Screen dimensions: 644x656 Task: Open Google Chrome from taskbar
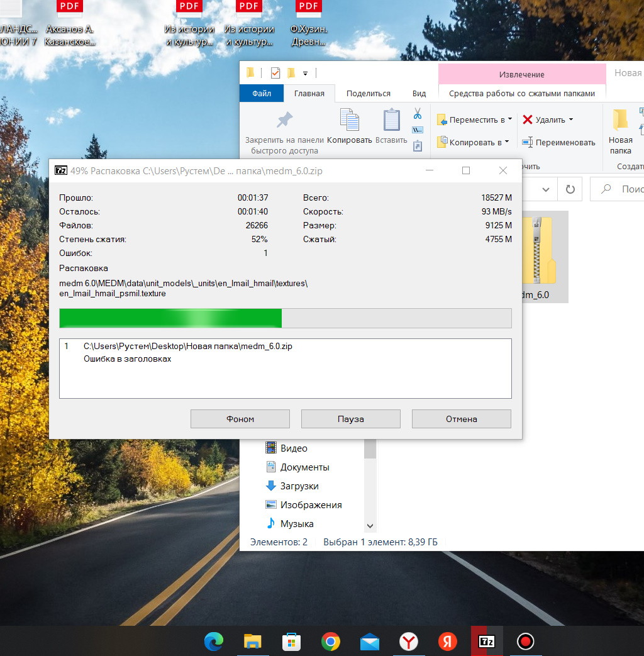click(x=331, y=641)
